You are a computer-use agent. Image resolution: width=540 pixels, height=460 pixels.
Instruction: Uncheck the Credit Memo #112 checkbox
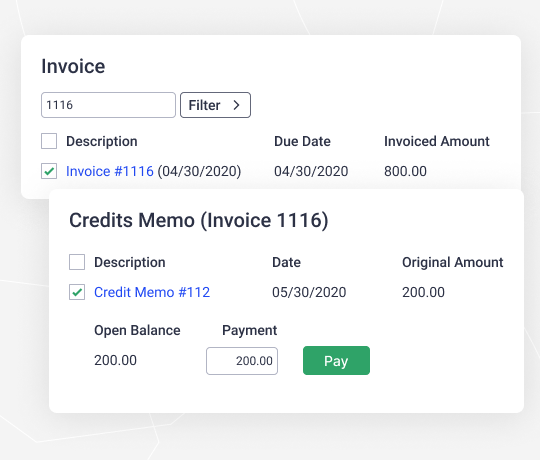tap(77, 292)
